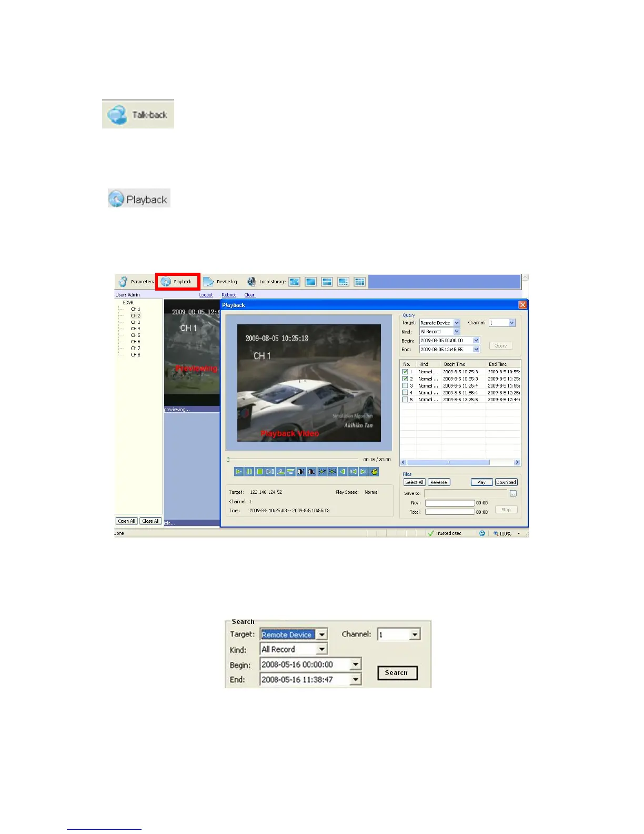The height and width of the screenshot is (834, 644).
Task: Select CH 5 in device tree
Action: 135,335
